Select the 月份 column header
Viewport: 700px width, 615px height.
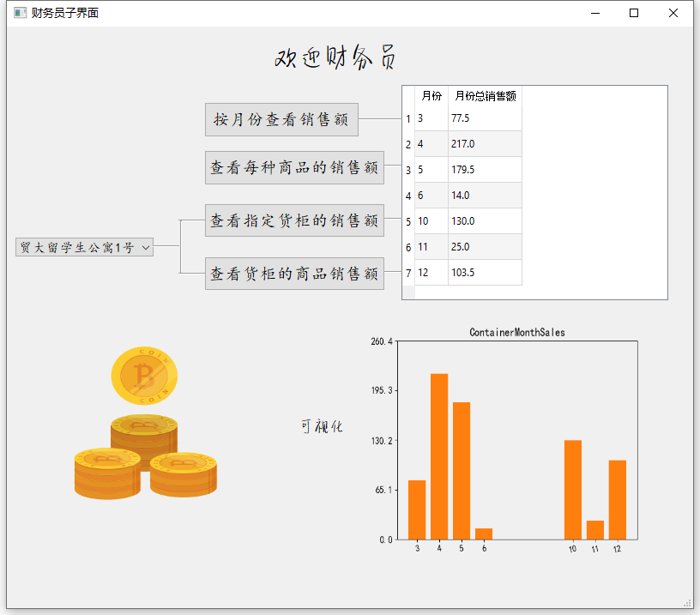tap(431, 96)
